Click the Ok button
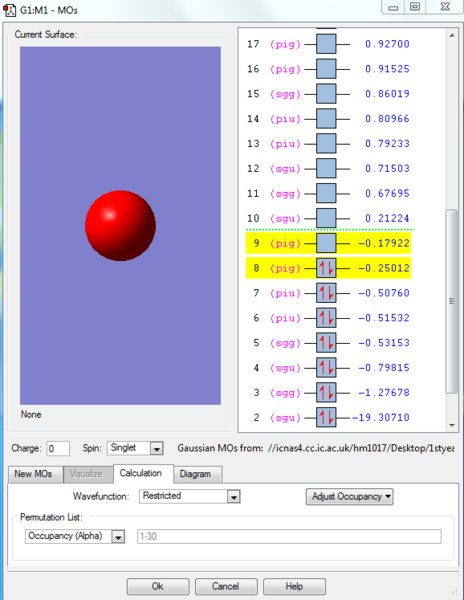Screen dimensions: 464x600 tap(158, 586)
